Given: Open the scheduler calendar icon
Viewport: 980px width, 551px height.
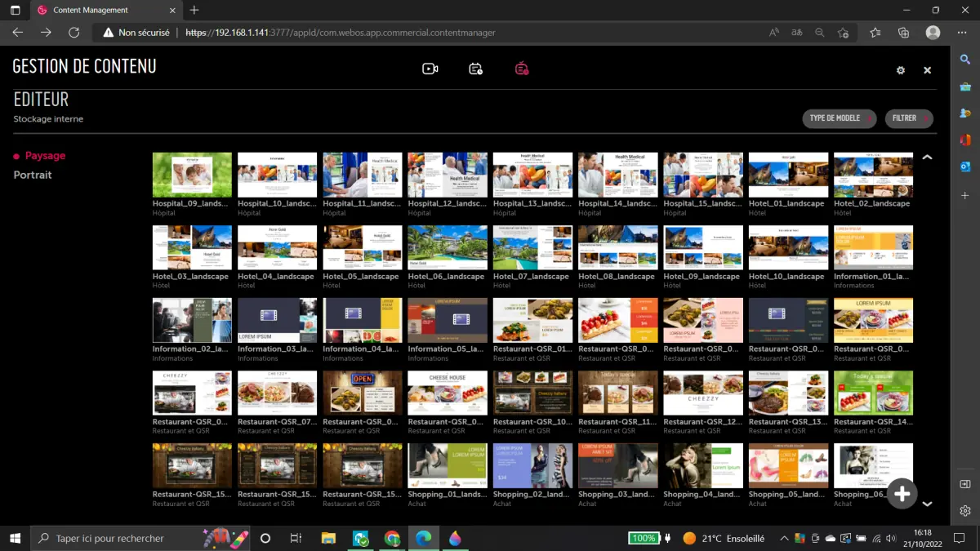Looking at the screenshot, I should [x=476, y=69].
